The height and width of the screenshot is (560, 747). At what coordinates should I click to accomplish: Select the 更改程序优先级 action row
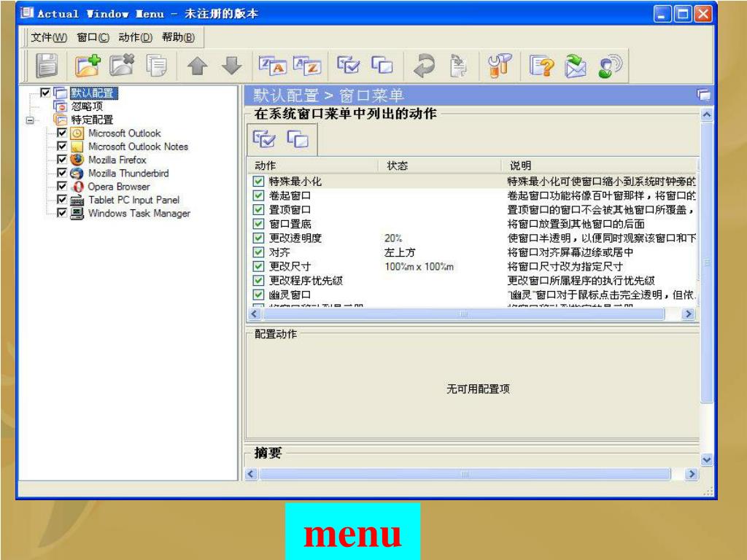click(x=473, y=281)
